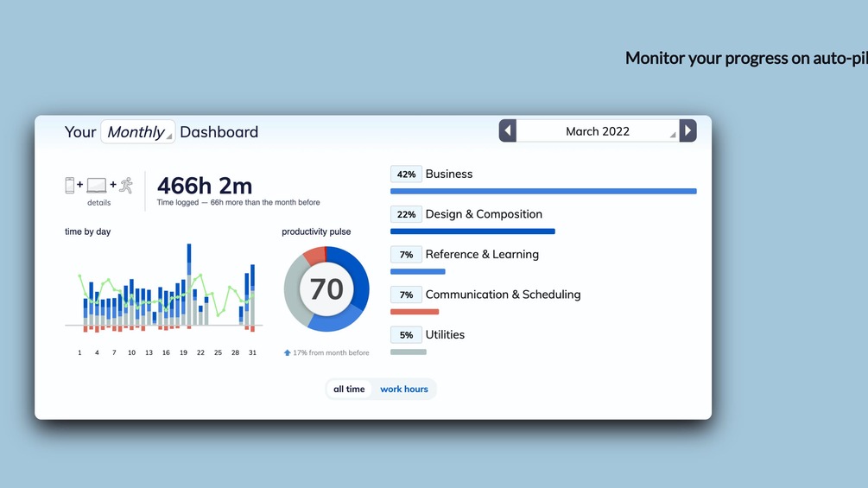
Task: Click the productivity pulse score 70 donut
Action: coord(326,288)
